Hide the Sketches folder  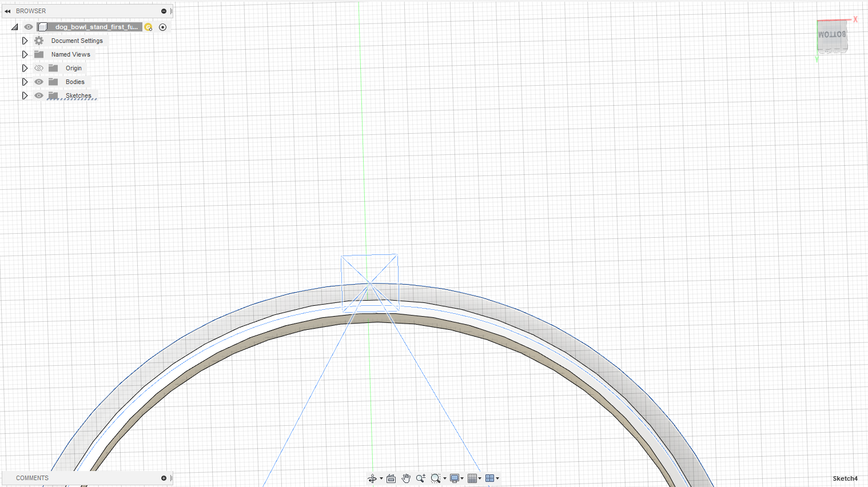pyautogui.click(x=39, y=95)
